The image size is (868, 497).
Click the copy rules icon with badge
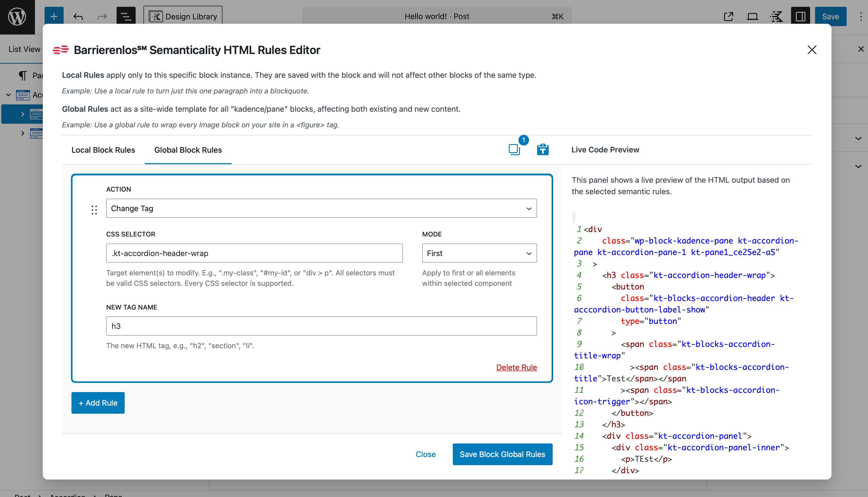coord(514,149)
